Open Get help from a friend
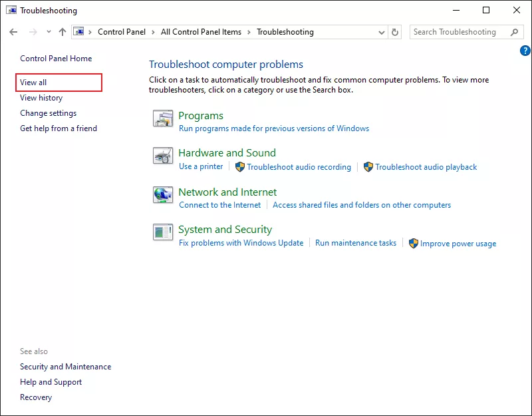The image size is (532, 416). [x=59, y=128]
